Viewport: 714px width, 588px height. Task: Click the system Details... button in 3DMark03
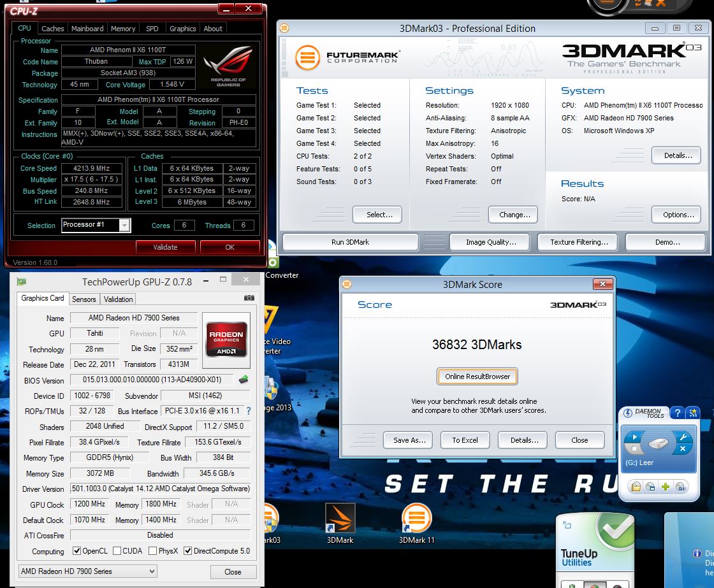(x=676, y=155)
